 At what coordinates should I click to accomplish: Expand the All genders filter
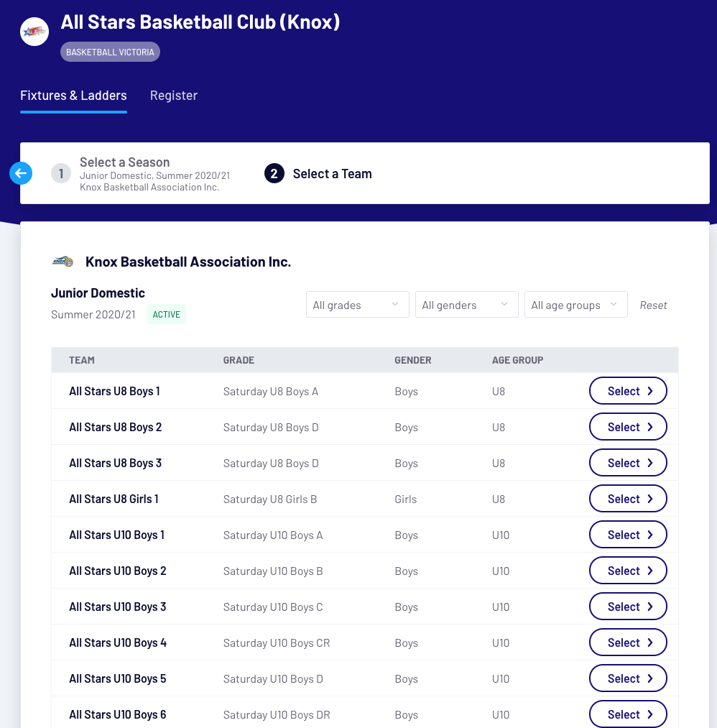(466, 305)
